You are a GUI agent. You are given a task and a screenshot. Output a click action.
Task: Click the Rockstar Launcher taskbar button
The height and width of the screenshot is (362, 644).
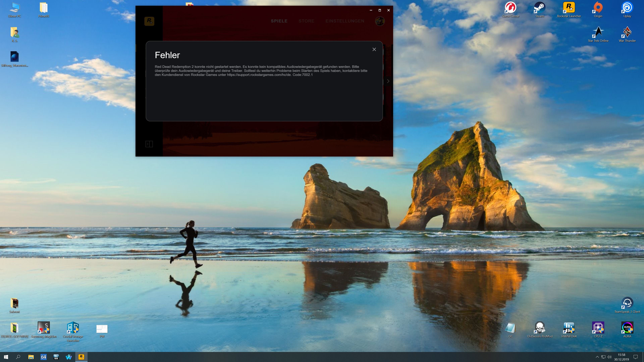point(81,357)
